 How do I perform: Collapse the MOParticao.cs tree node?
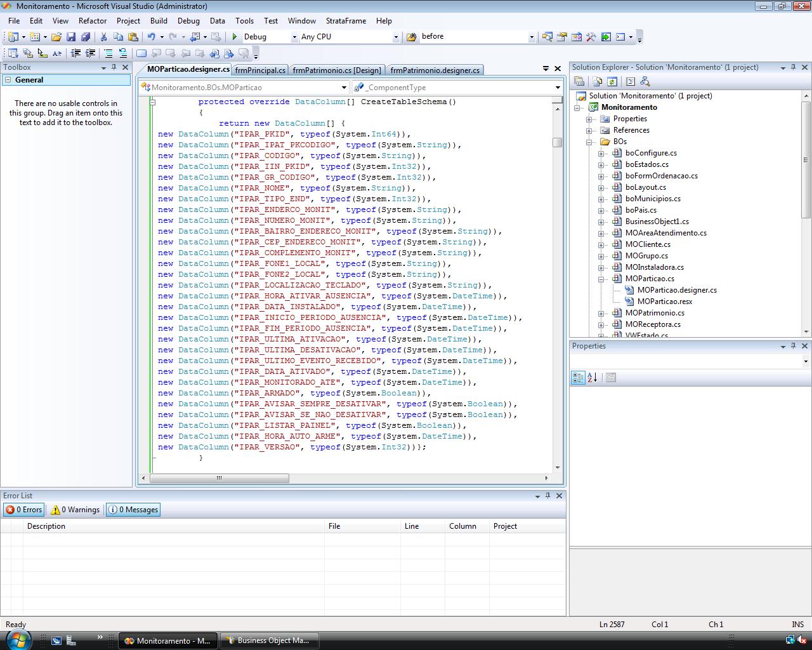[601, 279]
